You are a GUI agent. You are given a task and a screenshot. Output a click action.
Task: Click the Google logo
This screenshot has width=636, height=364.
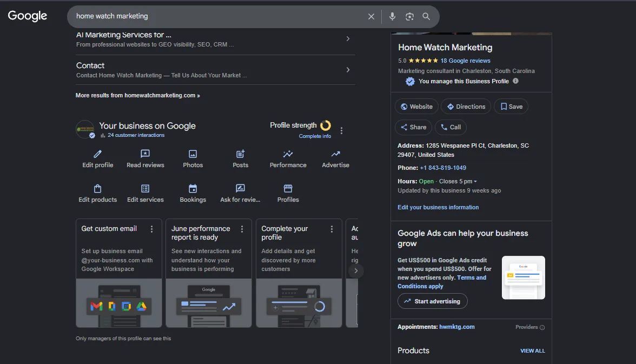tap(28, 16)
